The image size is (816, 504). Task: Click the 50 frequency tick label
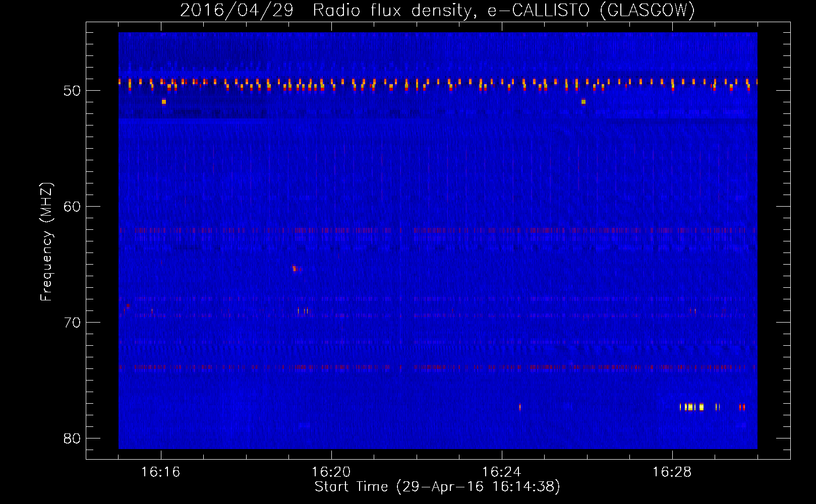pos(72,91)
